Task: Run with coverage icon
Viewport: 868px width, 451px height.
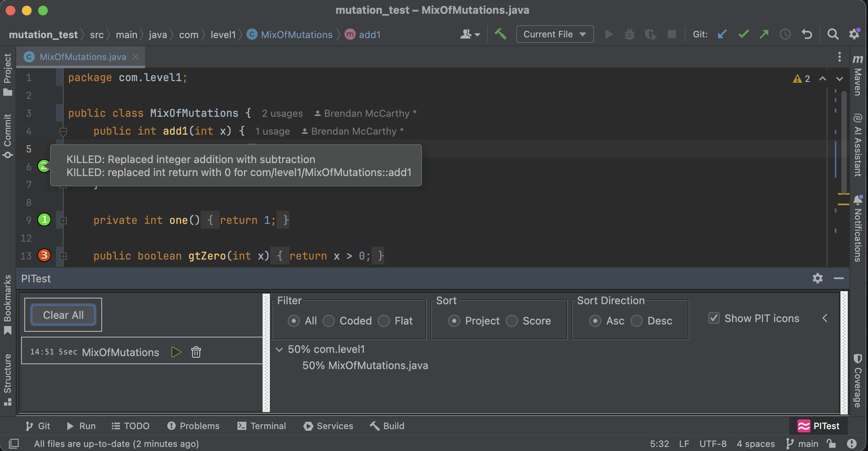Action: click(651, 34)
